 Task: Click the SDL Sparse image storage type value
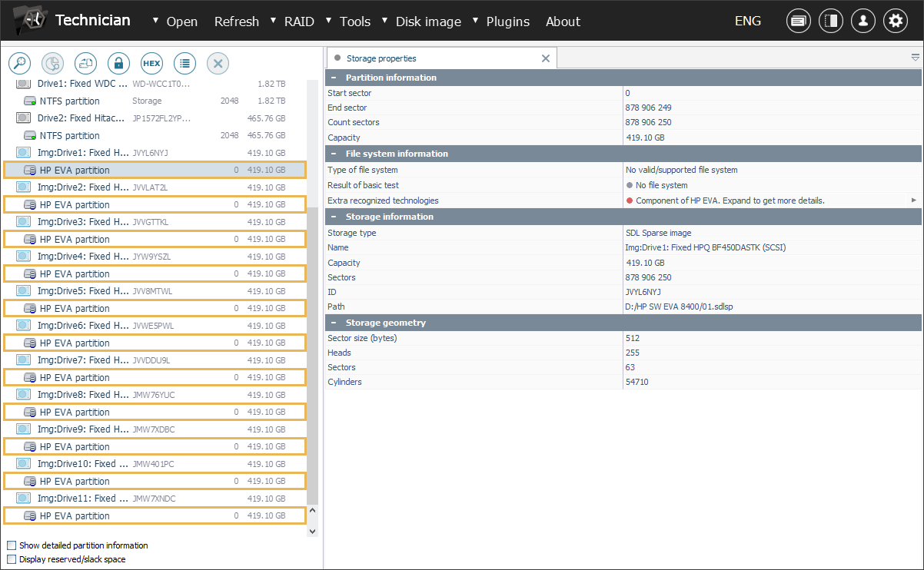658,233
